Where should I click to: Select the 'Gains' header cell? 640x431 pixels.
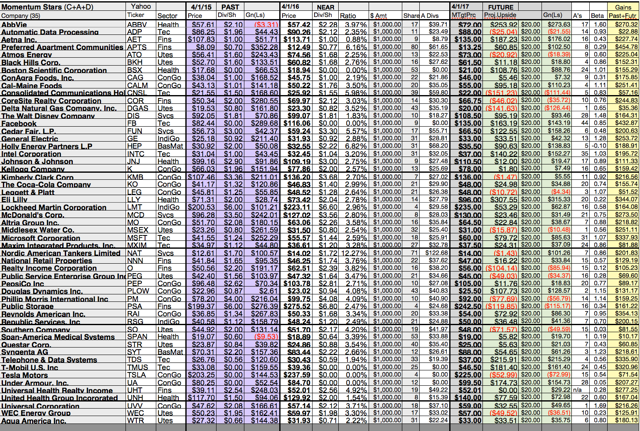pyautogui.click(x=623, y=7)
